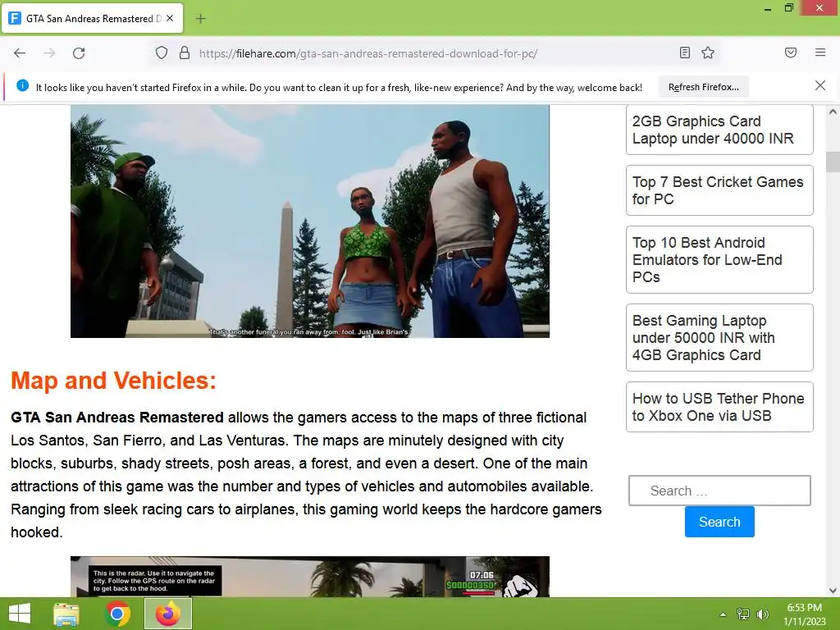This screenshot has height=630, width=840.
Task: Click the Refresh Firefox button
Action: click(703, 87)
